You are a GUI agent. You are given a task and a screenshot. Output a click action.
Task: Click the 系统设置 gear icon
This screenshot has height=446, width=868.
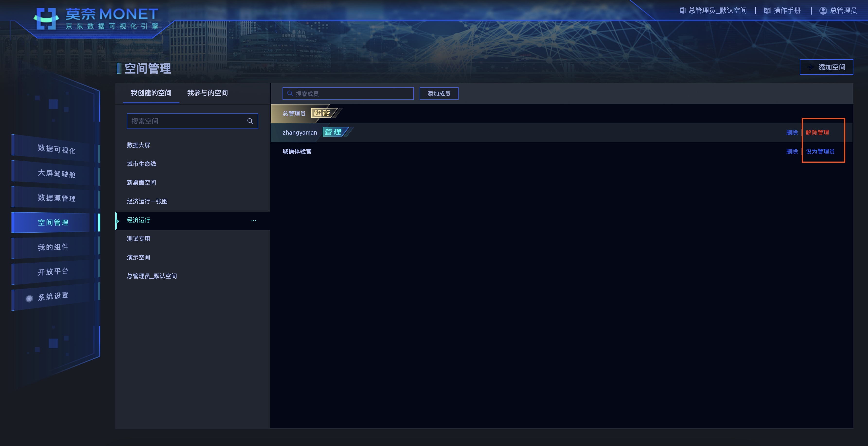(x=29, y=299)
